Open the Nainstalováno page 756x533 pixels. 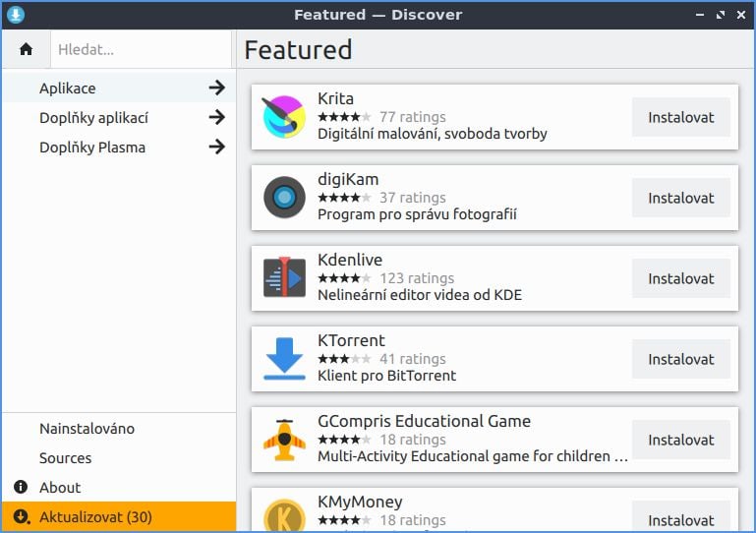pos(119,429)
